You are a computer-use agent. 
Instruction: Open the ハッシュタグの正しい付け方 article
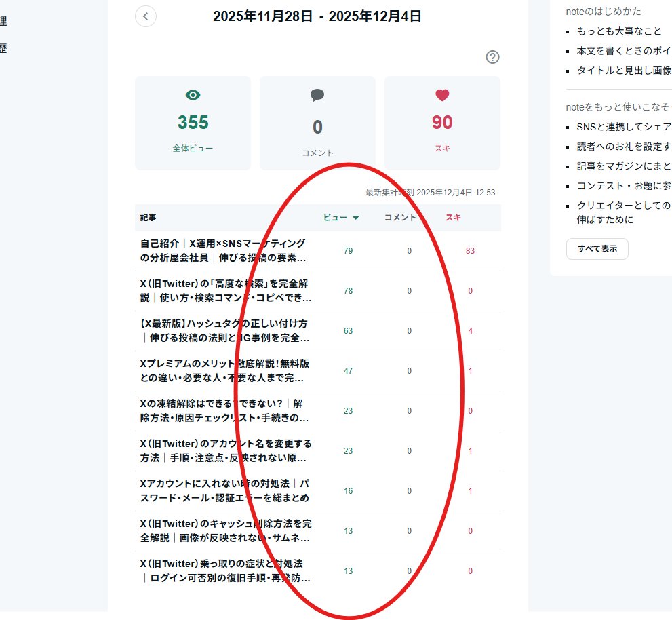225,330
